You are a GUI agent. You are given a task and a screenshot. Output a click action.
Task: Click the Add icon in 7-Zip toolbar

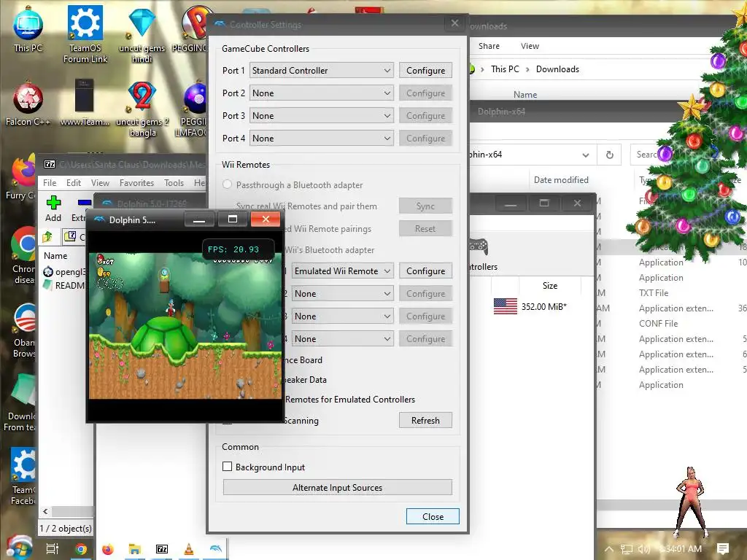click(53, 203)
